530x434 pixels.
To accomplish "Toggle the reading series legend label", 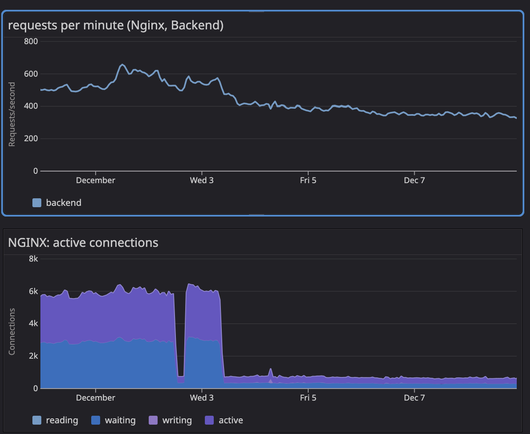I will pyautogui.click(x=62, y=420).
